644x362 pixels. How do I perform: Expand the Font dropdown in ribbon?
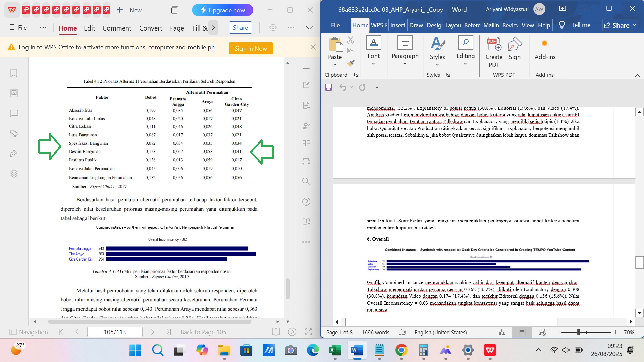click(x=373, y=64)
